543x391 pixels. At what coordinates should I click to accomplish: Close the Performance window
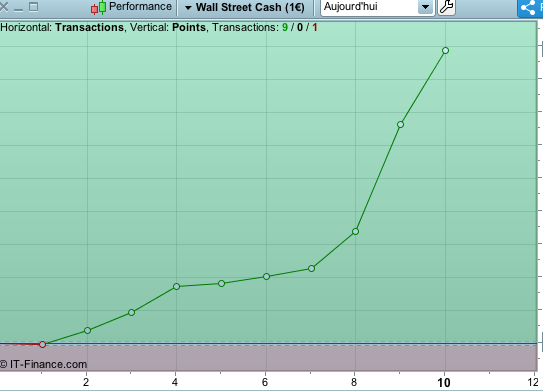(x=3, y=7)
